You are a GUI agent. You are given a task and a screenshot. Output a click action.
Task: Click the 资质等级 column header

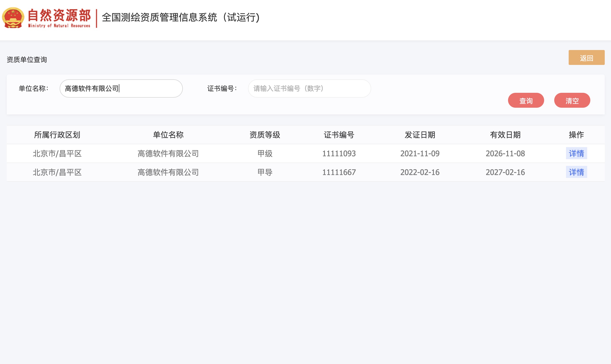[265, 135]
